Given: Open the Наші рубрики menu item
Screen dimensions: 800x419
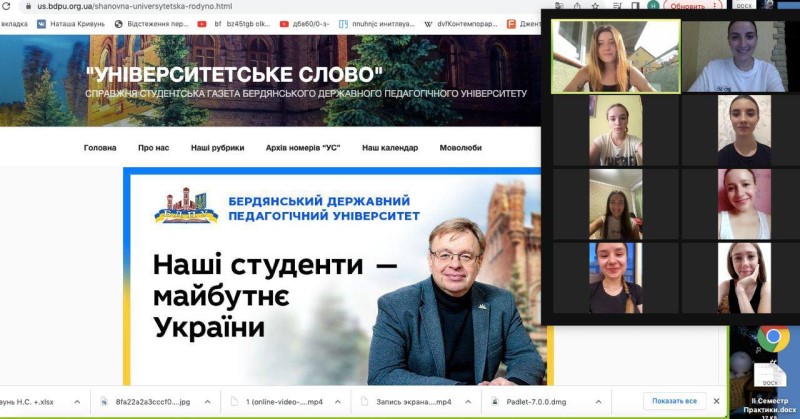Looking at the screenshot, I should pos(217,148).
